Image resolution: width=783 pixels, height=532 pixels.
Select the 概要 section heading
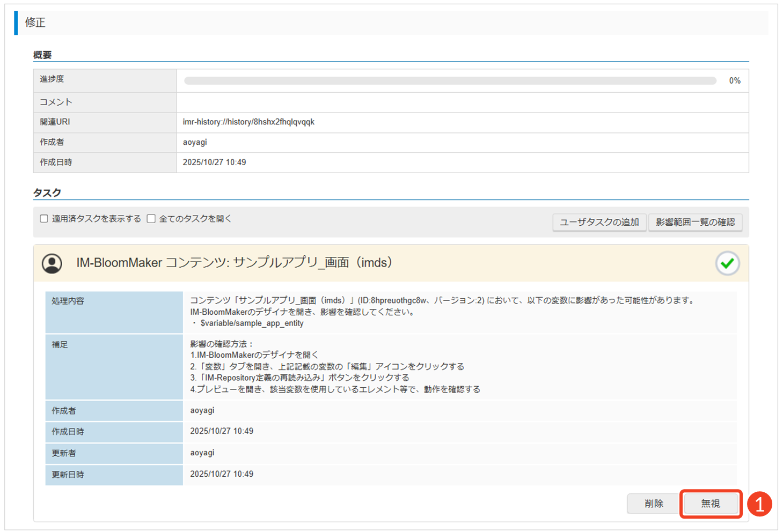tap(42, 55)
